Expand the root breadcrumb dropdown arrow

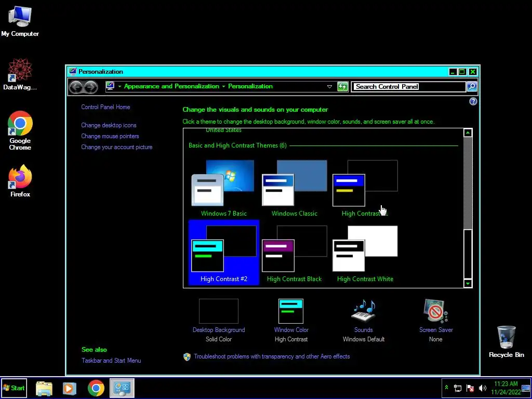(x=119, y=87)
